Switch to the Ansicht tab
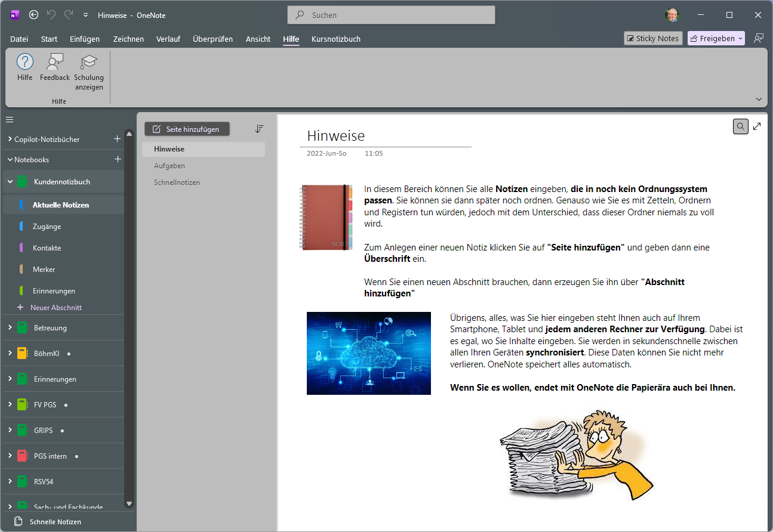773x532 pixels. [258, 39]
